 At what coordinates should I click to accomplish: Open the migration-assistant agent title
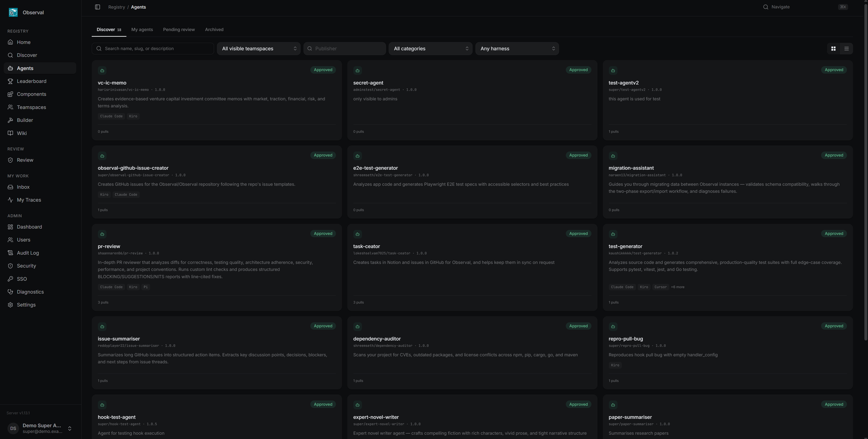click(631, 168)
